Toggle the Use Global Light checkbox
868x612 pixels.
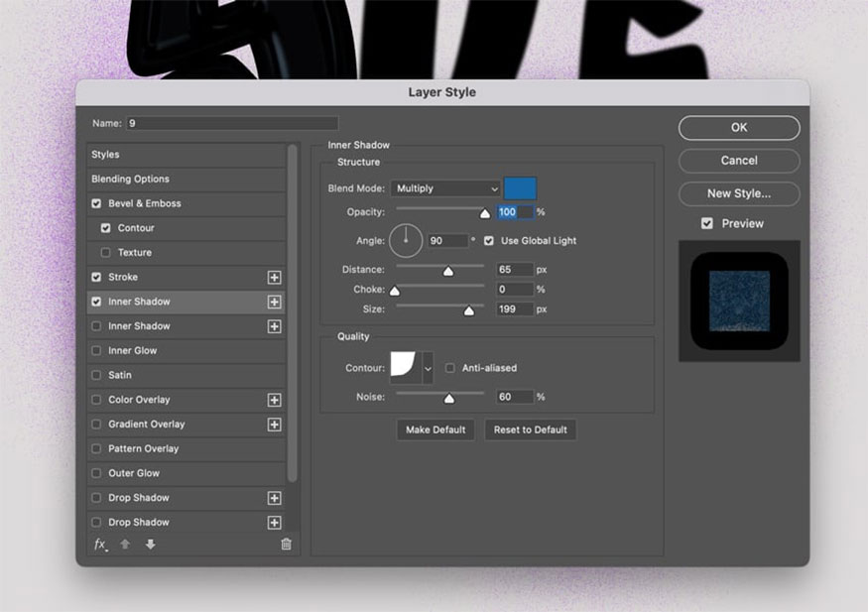coord(489,241)
